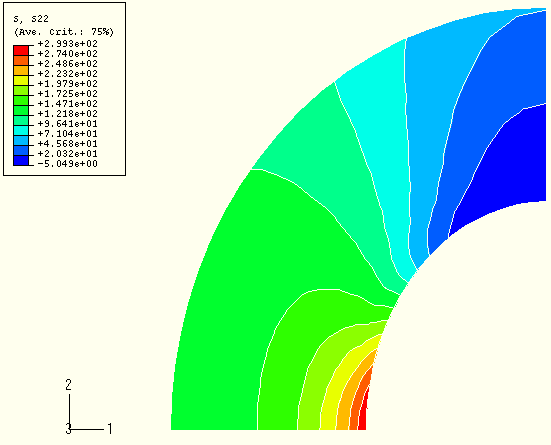Click the coordinate triad axis labeled 1
The width and height of the screenshot is (551, 445).
point(110,429)
